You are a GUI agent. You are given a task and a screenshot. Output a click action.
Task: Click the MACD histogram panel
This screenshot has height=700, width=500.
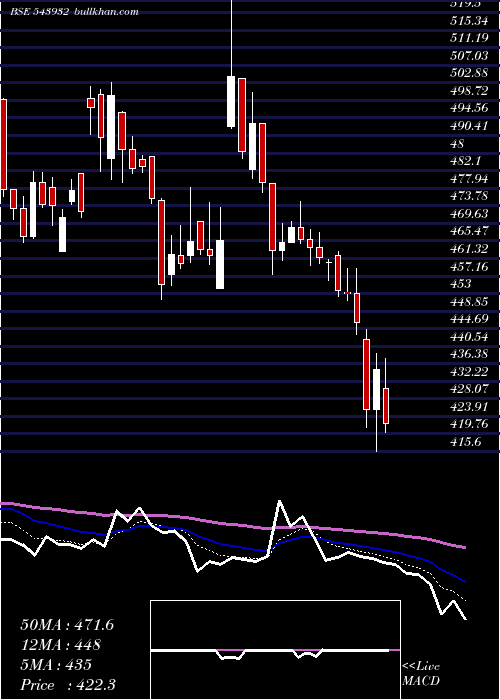[x=275, y=650]
